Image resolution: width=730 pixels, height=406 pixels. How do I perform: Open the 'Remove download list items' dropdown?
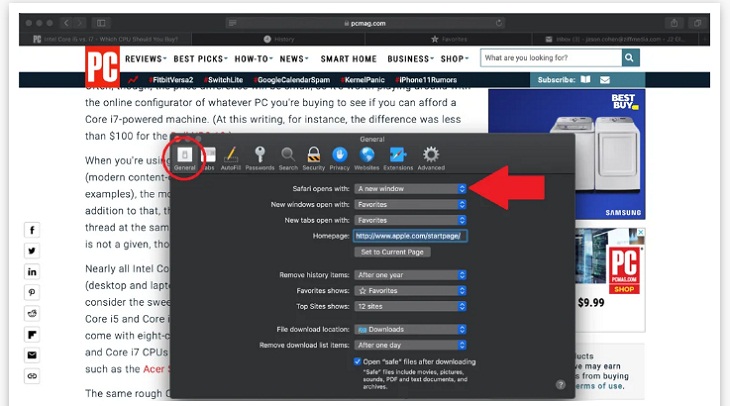tap(410, 345)
